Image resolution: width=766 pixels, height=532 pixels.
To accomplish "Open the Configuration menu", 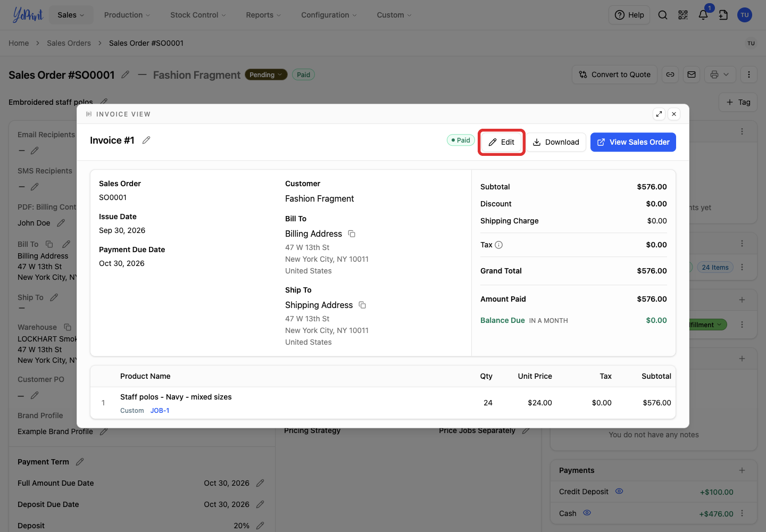I will click(x=329, y=15).
